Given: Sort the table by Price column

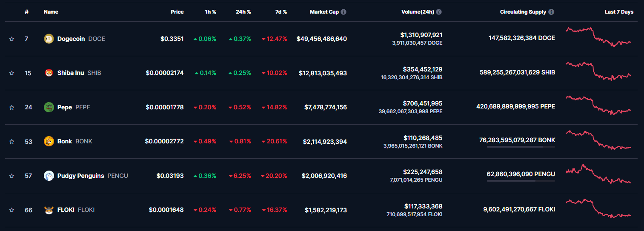Looking at the screenshot, I should [177, 12].
